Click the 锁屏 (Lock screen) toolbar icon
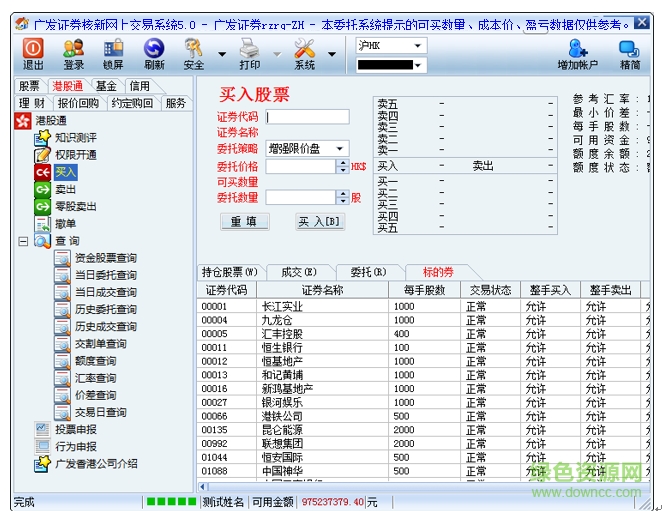Screen dimensions: 665x511 click(113, 53)
